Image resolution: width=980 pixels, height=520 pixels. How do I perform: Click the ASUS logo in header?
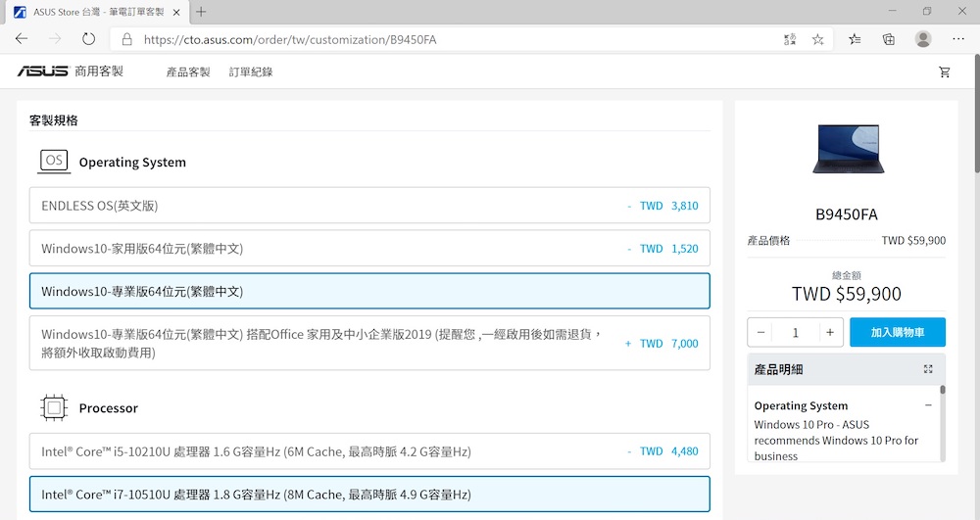pyautogui.click(x=43, y=71)
